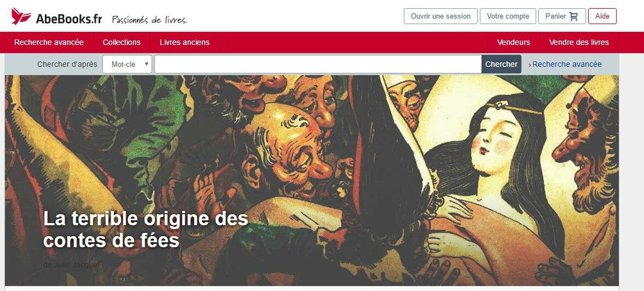This screenshot has width=644, height=291.
Task: Expand the Mot-clé search type dropdown
Action: tap(127, 64)
